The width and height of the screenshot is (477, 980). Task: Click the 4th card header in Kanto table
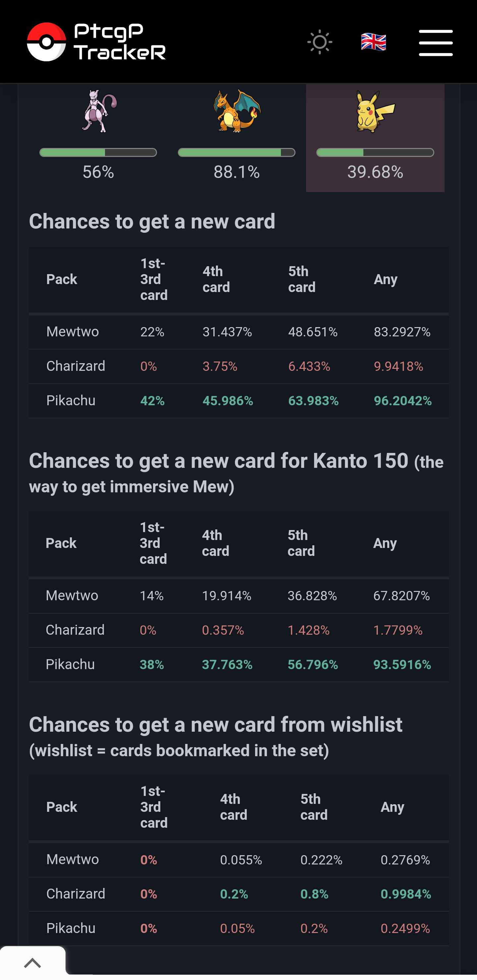(215, 543)
